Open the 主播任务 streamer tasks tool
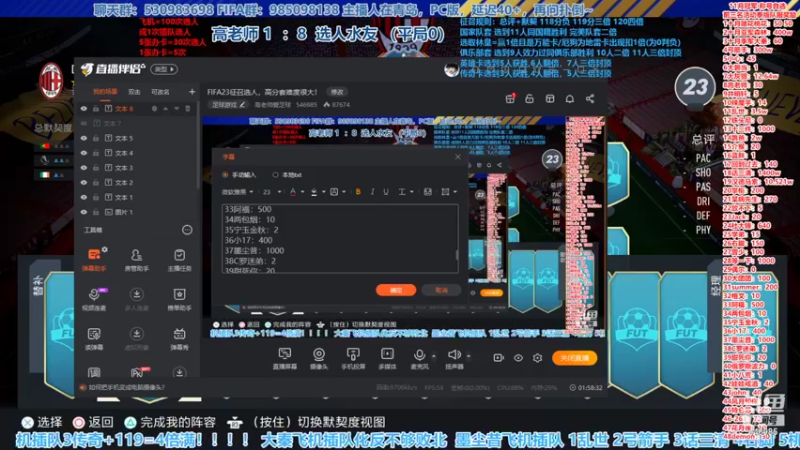 point(179,259)
